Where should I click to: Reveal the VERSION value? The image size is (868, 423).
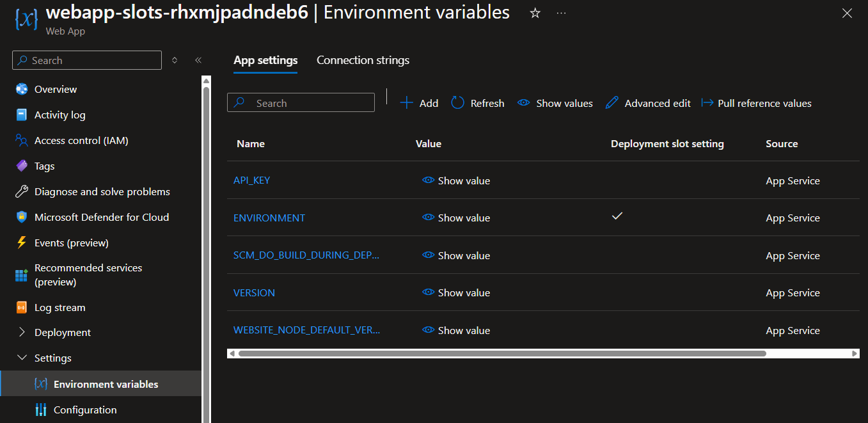(455, 292)
